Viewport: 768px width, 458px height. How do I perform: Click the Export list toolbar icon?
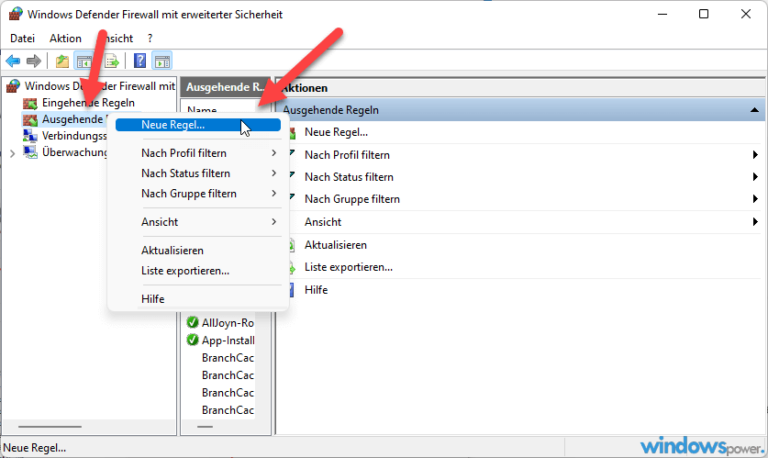click(112, 61)
